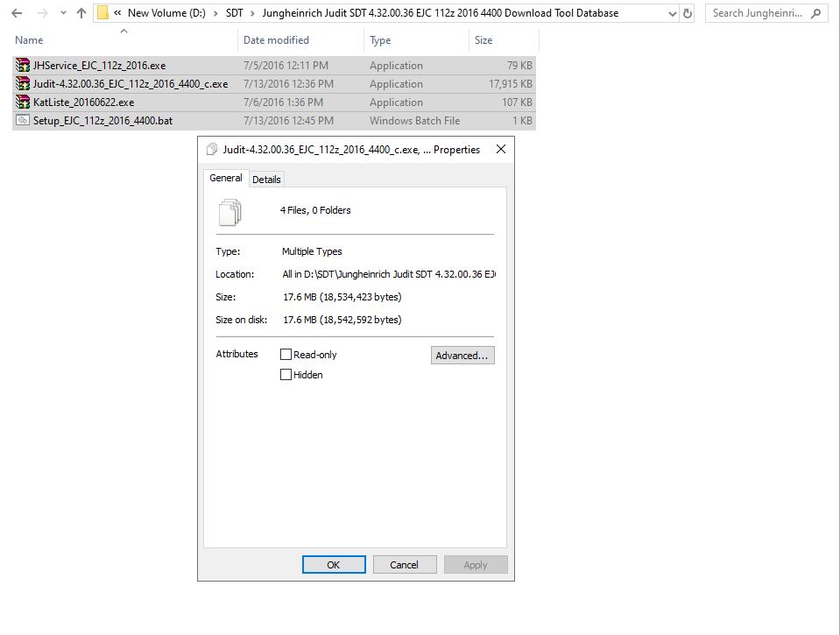Viewport: 840px width, 635px height.
Task: Click the 7/6/2016 1:36 PM date cell
Action: pyautogui.click(x=283, y=102)
